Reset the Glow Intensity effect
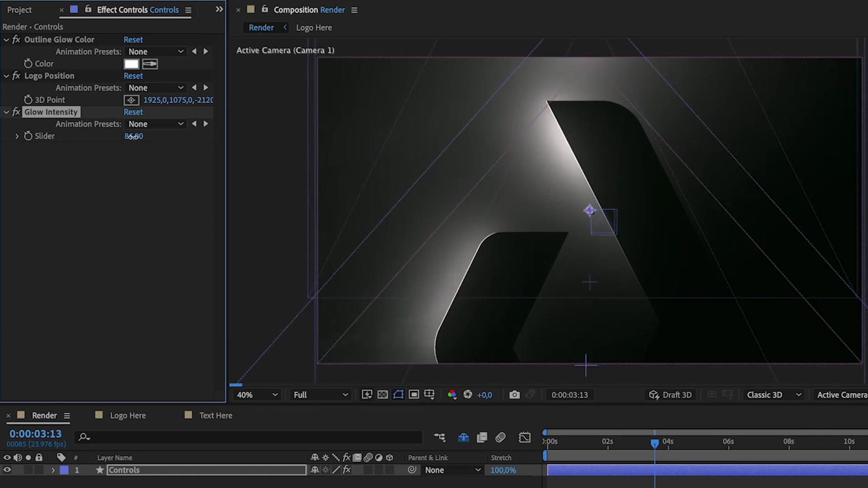Image resolution: width=868 pixels, height=488 pixels. 133,112
